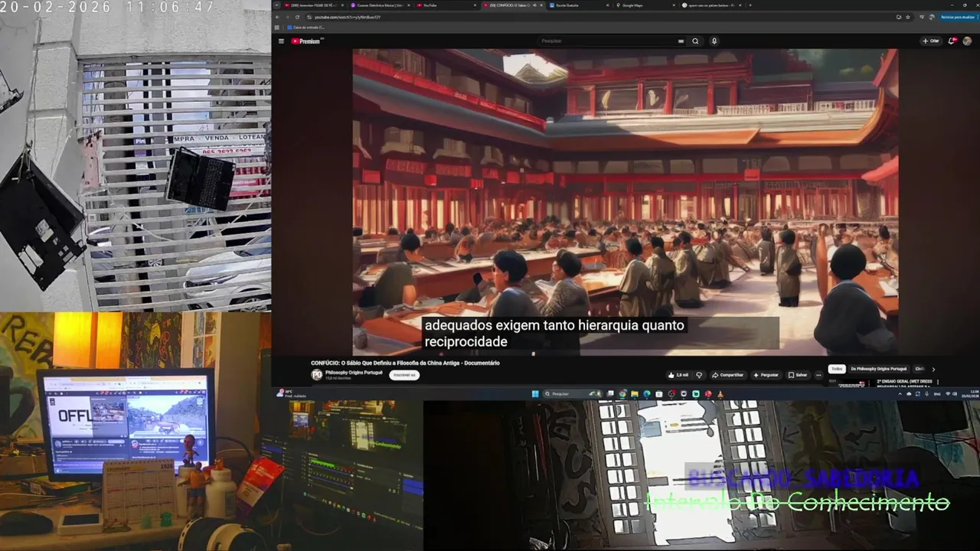The width and height of the screenshot is (980, 551).
Task: Open the on-screen keyboard icon in the search box
Action: click(x=681, y=41)
